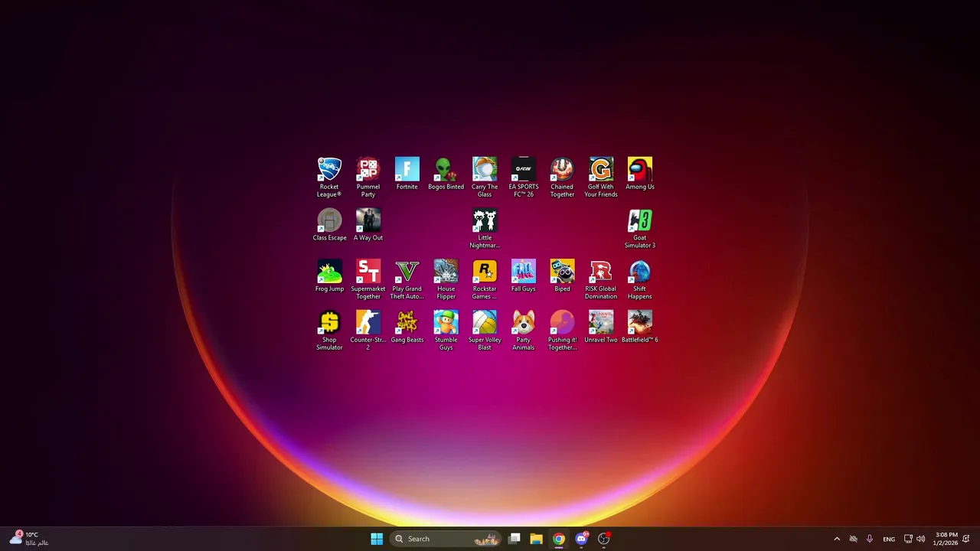The height and width of the screenshot is (551, 980).
Task: Select the Class Escape icon
Action: (329, 225)
